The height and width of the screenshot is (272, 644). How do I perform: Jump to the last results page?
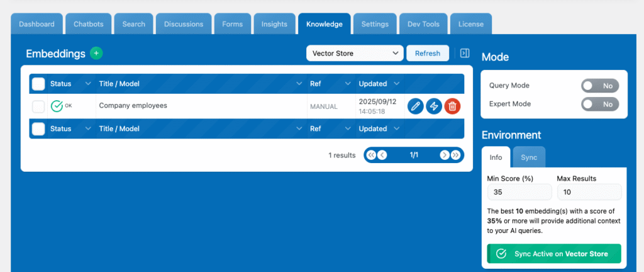click(x=456, y=155)
